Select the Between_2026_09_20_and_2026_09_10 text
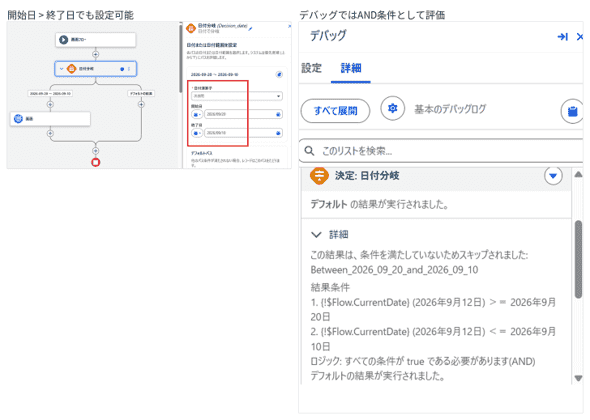The height and width of the screenshot is (420, 590). (394, 270)
